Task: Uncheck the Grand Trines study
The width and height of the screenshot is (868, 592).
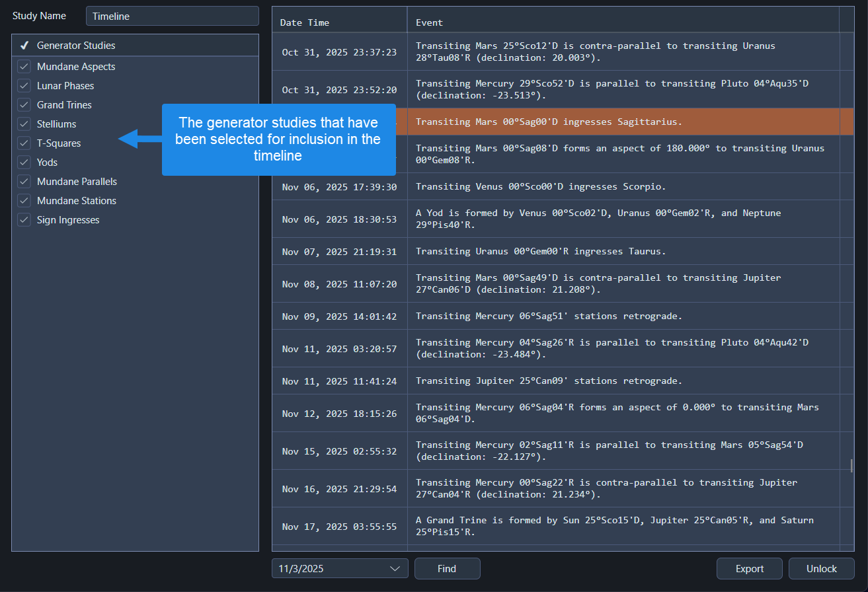Action: coord(24,104)
